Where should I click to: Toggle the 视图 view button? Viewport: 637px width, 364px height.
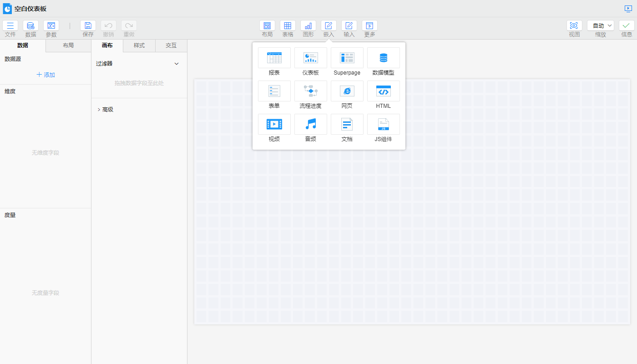[x=574, y=26]
